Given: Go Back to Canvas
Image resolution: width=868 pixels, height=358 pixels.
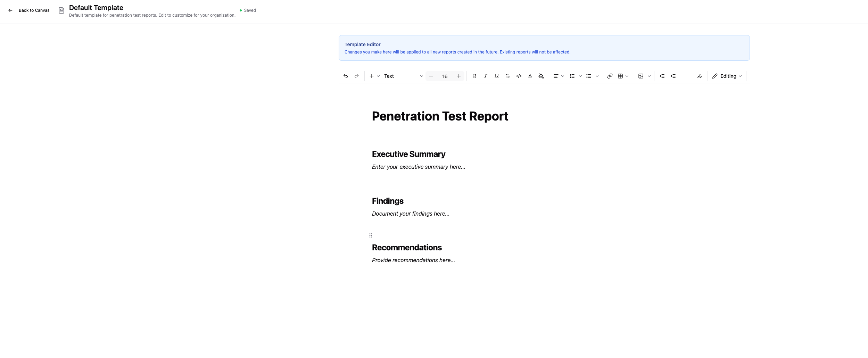Looking at the screenshot, I should 29,10.
